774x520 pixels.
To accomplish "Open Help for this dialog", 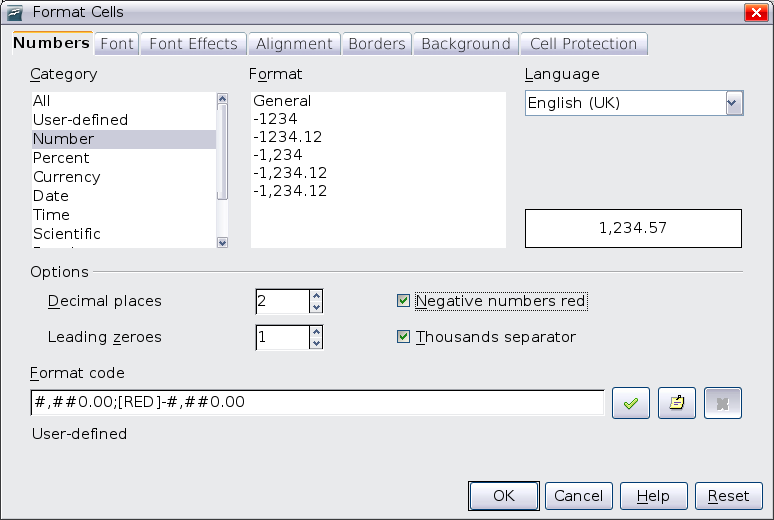I will [x=654, y=496].
